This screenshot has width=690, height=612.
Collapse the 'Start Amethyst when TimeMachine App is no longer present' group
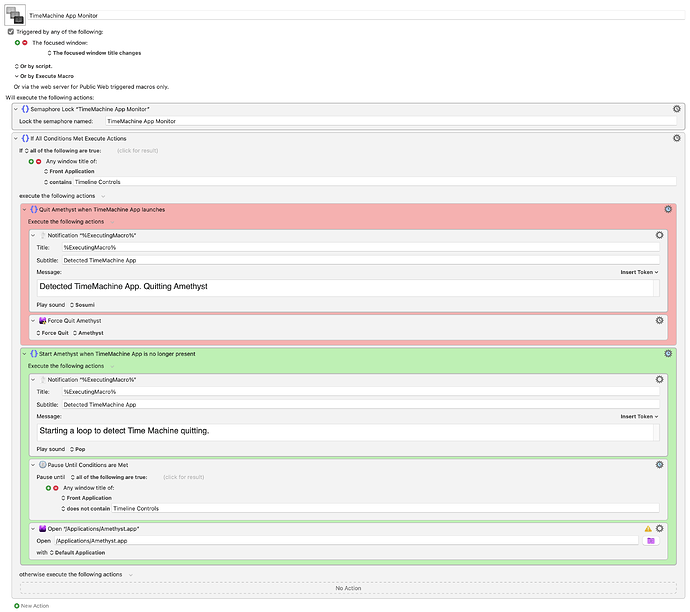[x=25, y=354]
